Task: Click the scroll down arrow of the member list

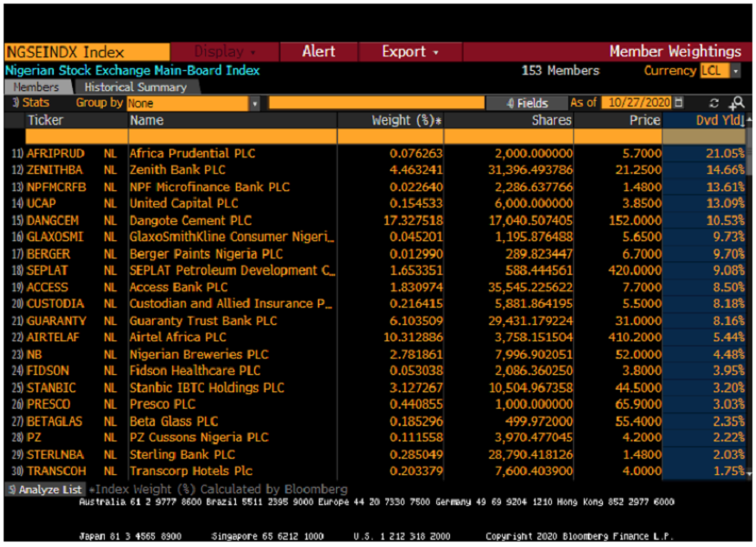Action: click(749, 474)
